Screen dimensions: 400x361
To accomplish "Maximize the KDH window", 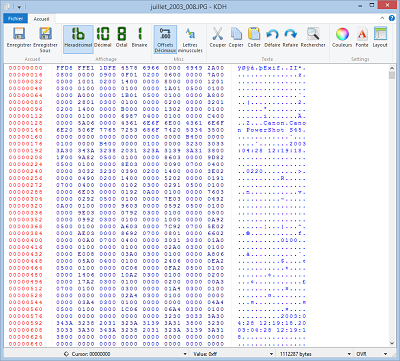I will pyautogui.click(x=372, y=6).
